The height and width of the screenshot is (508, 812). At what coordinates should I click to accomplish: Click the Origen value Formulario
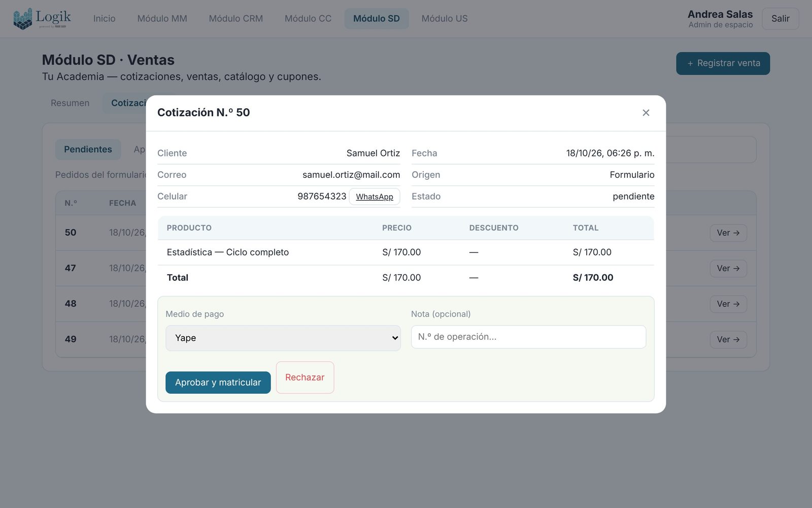point(632,175)
